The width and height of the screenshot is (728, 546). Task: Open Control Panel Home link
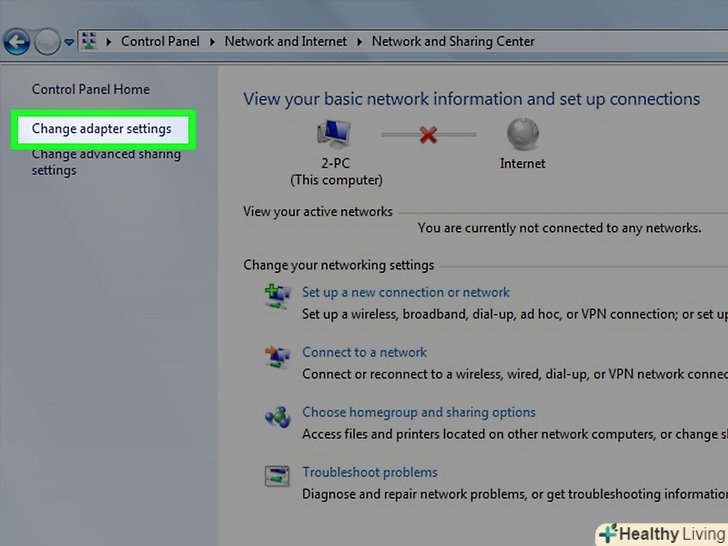pyautogui.click(x=91, y=89)
